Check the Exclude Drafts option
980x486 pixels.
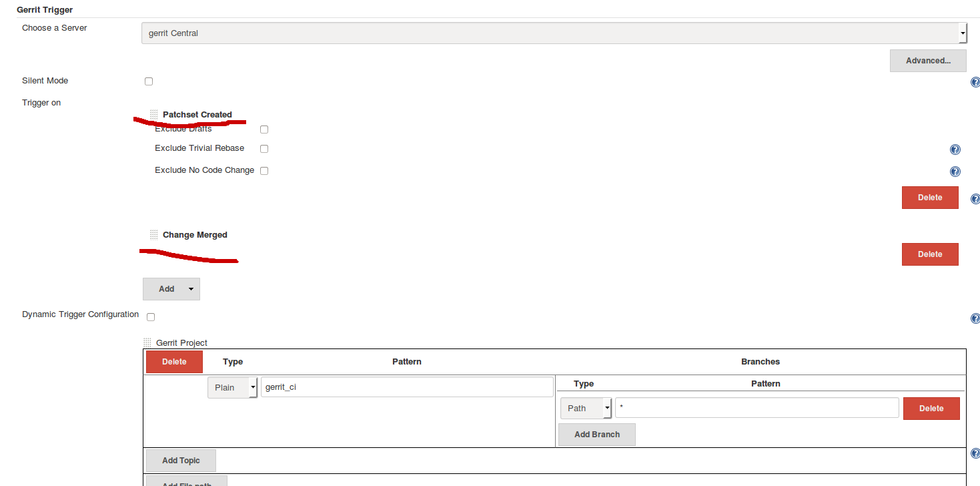(264, 130)
